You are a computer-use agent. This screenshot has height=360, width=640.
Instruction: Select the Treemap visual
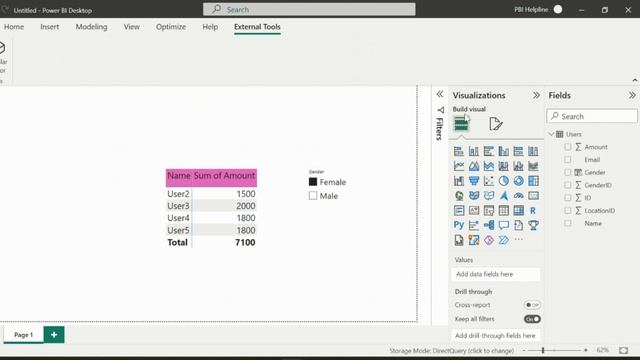533,181
